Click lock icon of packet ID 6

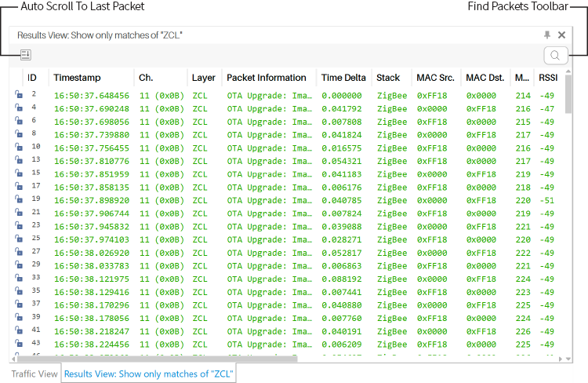(x=18, y=121)
